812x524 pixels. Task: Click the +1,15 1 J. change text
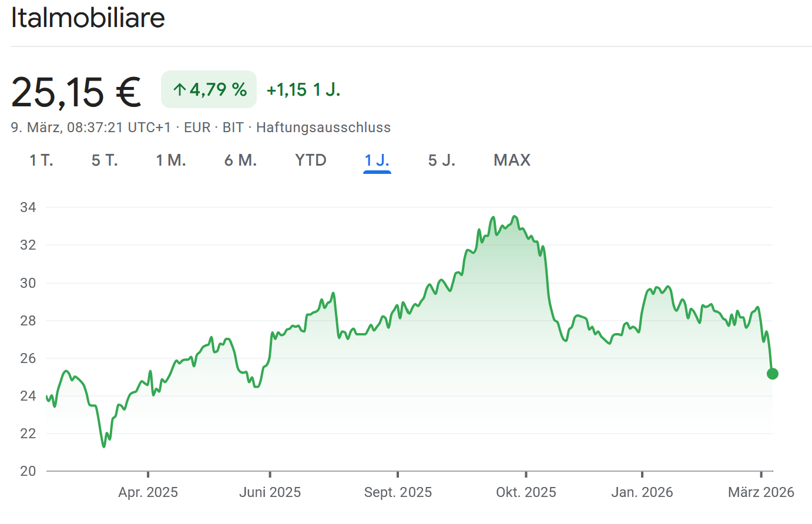click(303, 90)
